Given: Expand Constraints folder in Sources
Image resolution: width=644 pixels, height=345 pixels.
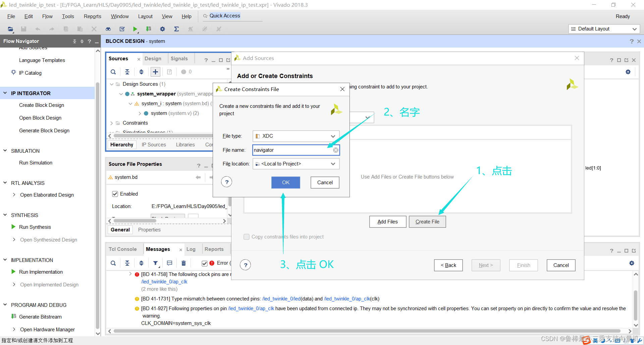Looking at the screenshot, I should 111,123.
